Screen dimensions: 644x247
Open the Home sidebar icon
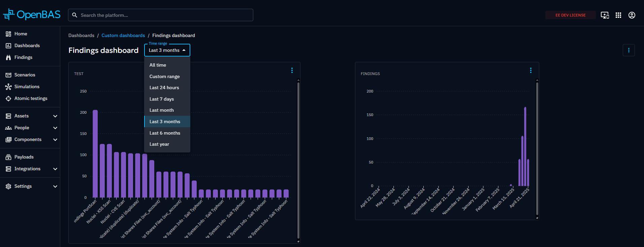coord(8,34)
